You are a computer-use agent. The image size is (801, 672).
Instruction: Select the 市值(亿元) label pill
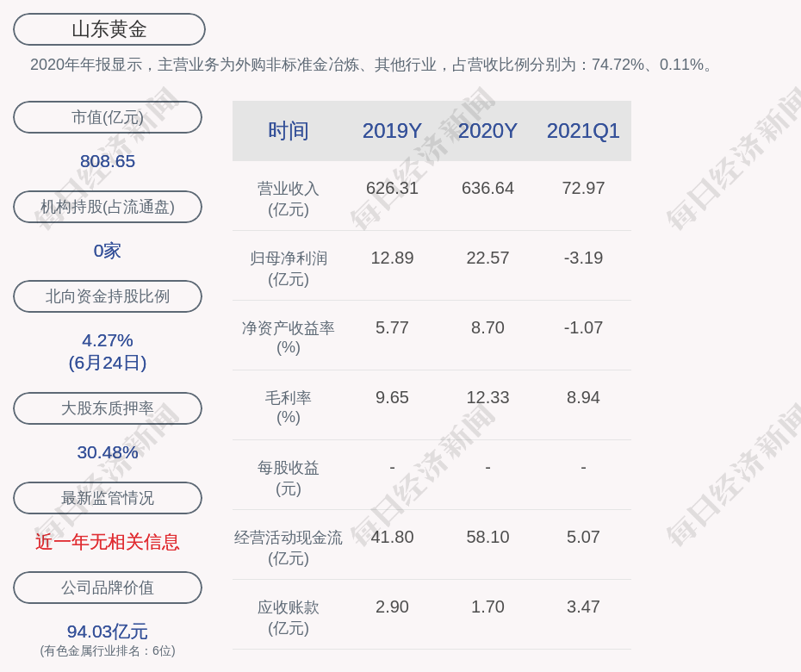point(108,117)
